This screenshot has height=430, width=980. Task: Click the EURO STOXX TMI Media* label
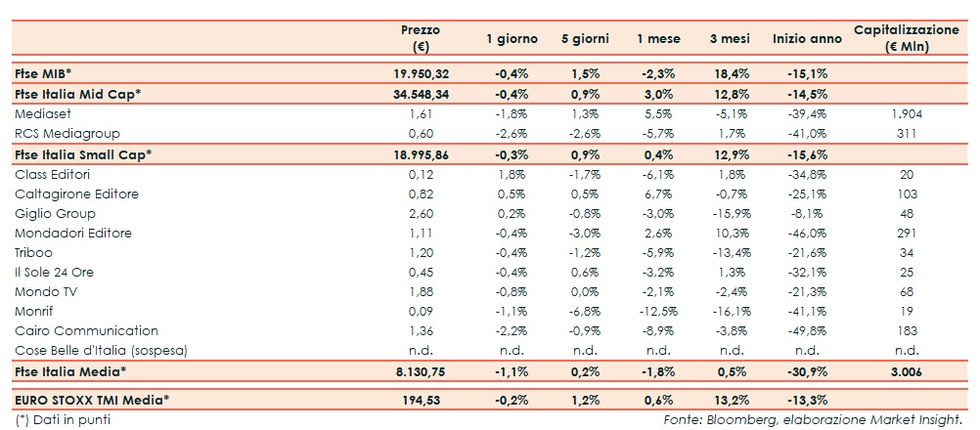point(92,401)
